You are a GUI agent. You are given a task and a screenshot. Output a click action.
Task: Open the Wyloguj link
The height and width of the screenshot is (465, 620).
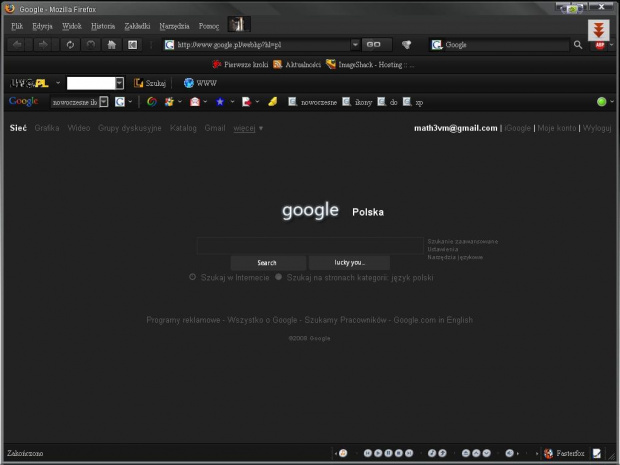pyautogui.click(x=597, y=128)
